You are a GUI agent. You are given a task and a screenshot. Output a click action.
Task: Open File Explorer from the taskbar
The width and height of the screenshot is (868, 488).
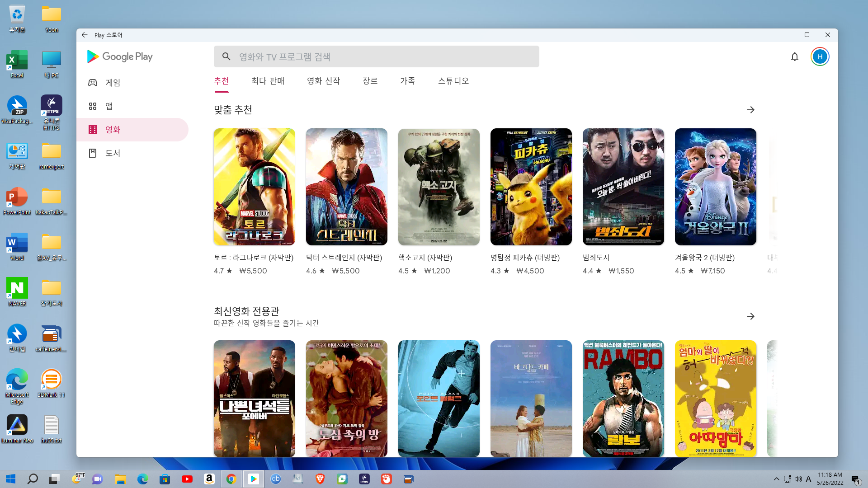tap(120, 479)
